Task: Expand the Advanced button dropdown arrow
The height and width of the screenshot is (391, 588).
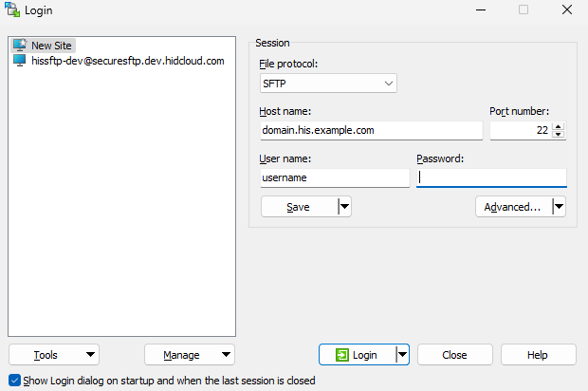Action: click(x=559, y=206)
